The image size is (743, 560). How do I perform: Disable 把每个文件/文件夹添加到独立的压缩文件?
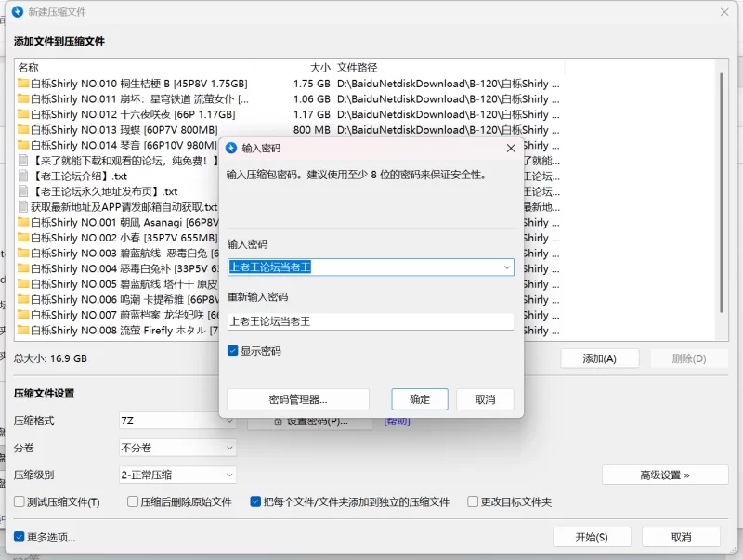[255, 500]
